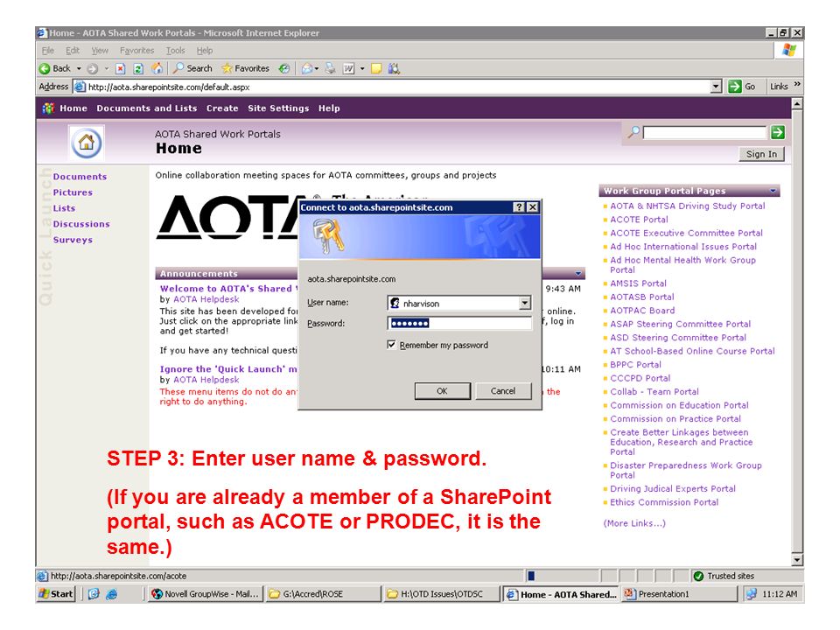Screen dimensions: 840x630
Task: Open the Surveys quick launch link
Action: (x=73, y=240)
